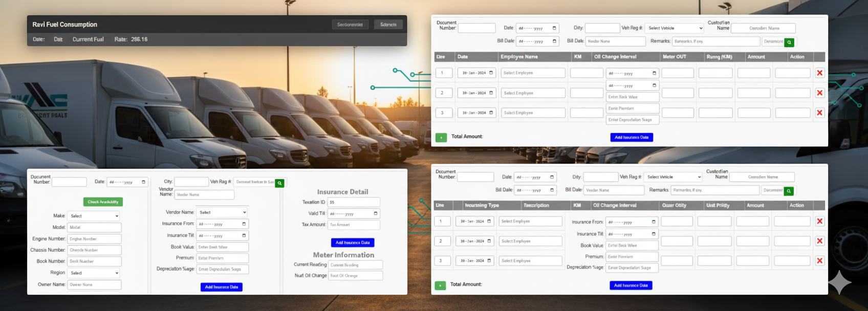Click the green search icon beside Denomont field

789,42
